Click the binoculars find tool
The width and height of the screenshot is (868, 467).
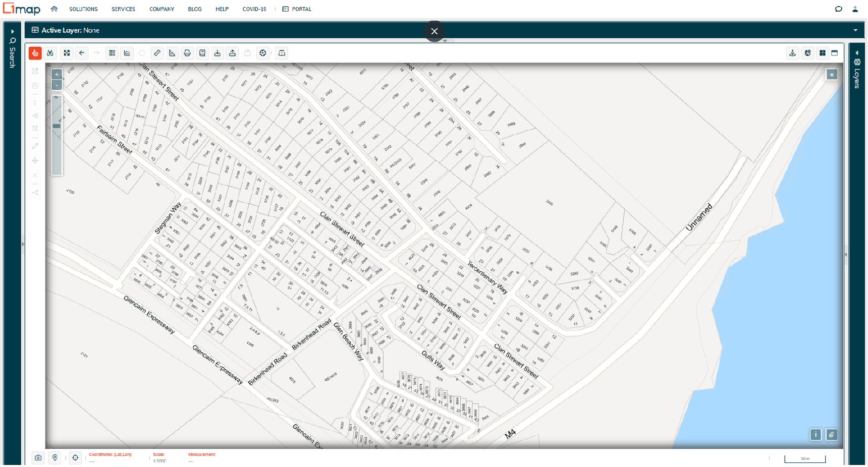coord(50,53)
